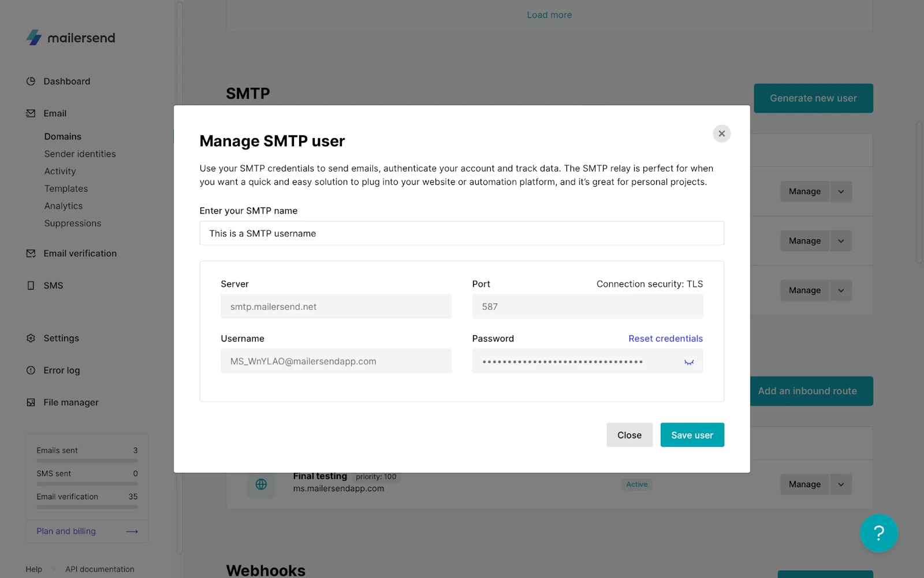This screenshot has height=578, width=924.
Task: Click the Error log clock icon
Action: (x=31, y=370)
